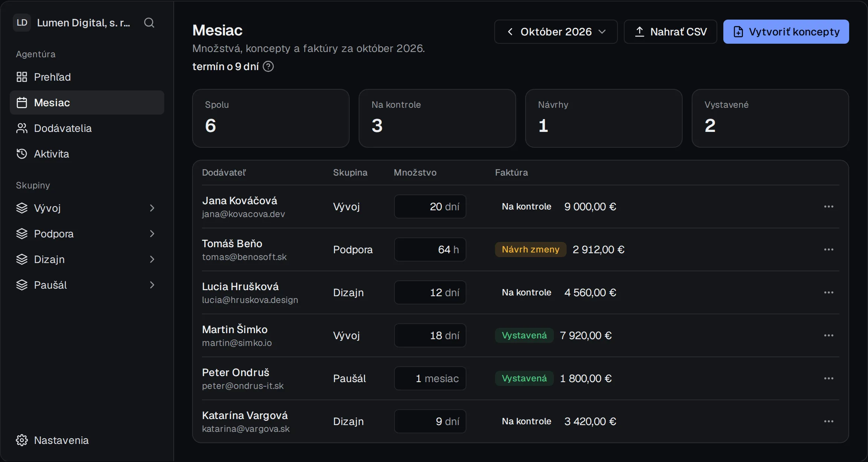868x462 pixels.
Task: Click the Vystavené summary card
Action: click(x=770, y=118)
